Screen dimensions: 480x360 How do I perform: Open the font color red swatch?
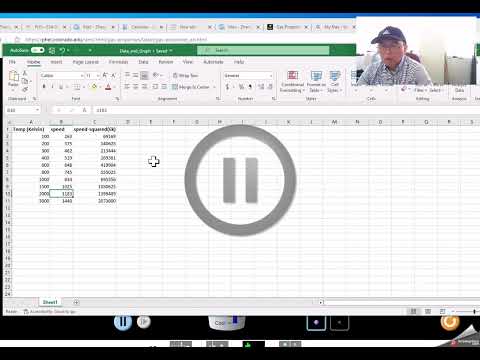pos(108,87)
